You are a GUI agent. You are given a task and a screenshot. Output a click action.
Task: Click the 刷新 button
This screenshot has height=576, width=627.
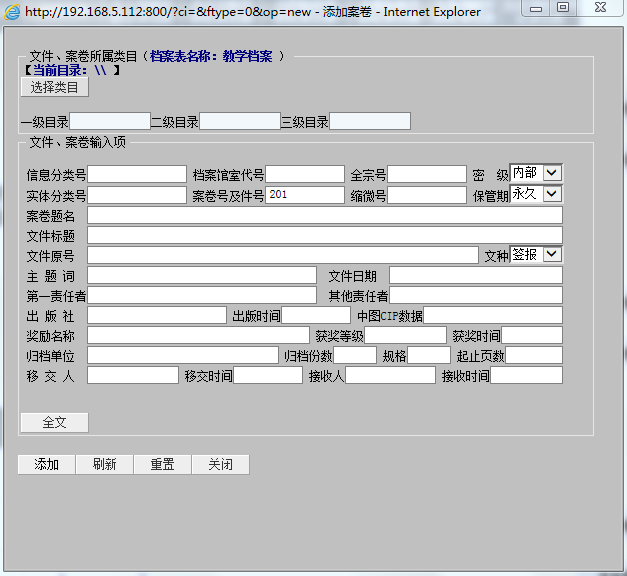pos(104,464)
